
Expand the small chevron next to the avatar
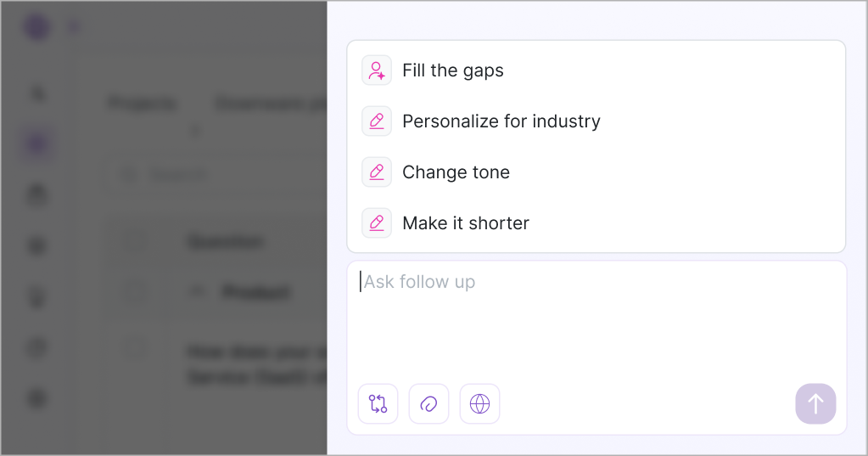coord(74,26)
